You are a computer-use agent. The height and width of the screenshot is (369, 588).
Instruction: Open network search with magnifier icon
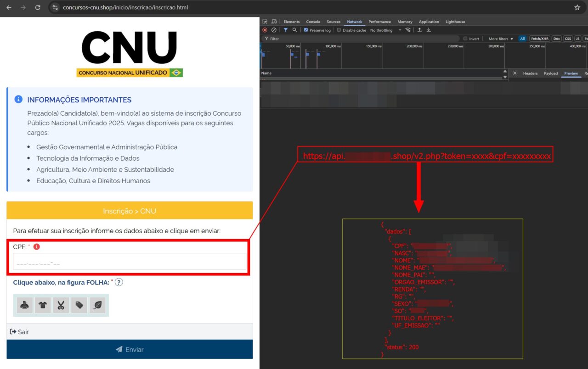(294, 30)
